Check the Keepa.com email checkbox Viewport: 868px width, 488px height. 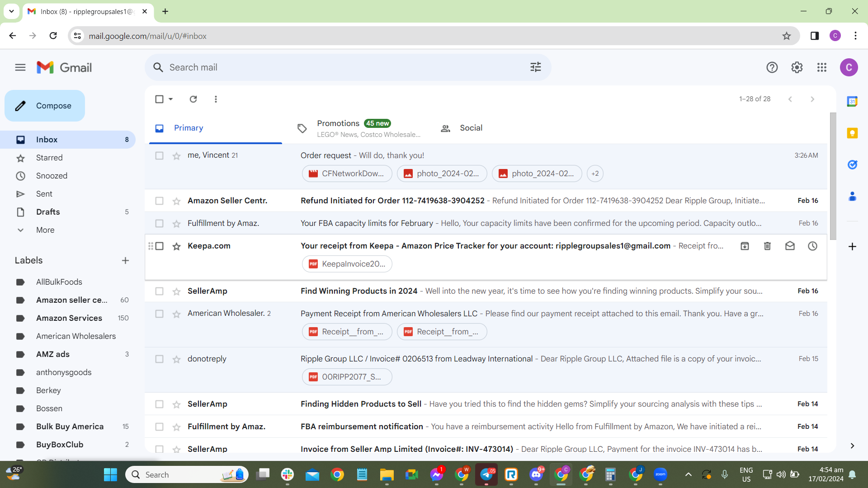pos(159,246)
